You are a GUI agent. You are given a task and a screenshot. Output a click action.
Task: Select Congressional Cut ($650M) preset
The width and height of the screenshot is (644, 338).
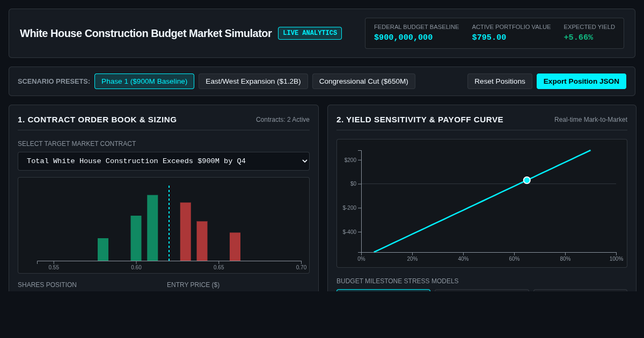coord(364,81)
